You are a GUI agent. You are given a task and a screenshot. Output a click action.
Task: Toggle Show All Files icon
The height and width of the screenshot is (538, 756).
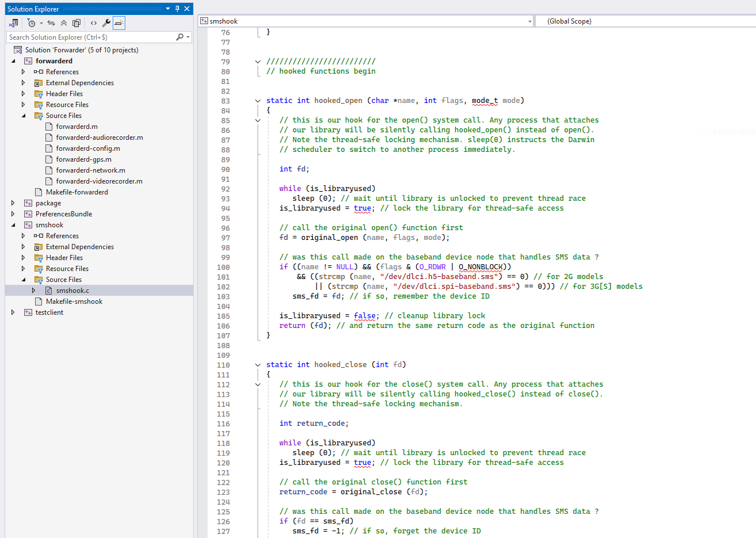(x=76, y=23)
